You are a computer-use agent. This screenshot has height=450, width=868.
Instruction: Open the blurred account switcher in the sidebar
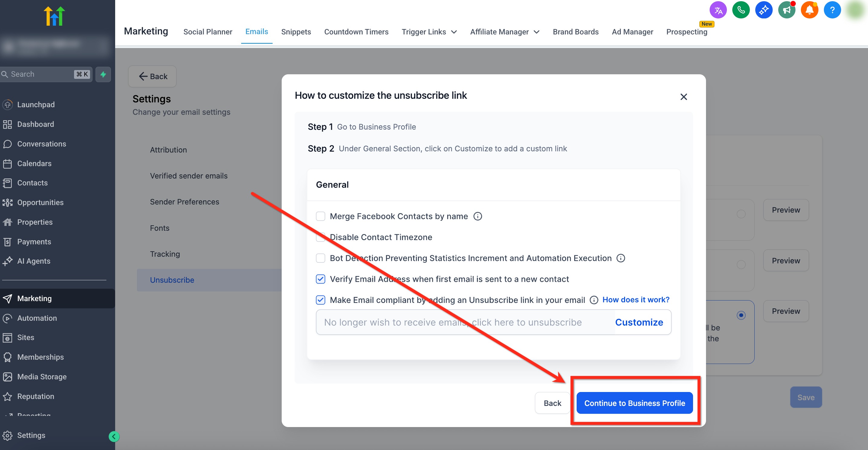click(54, 46)
